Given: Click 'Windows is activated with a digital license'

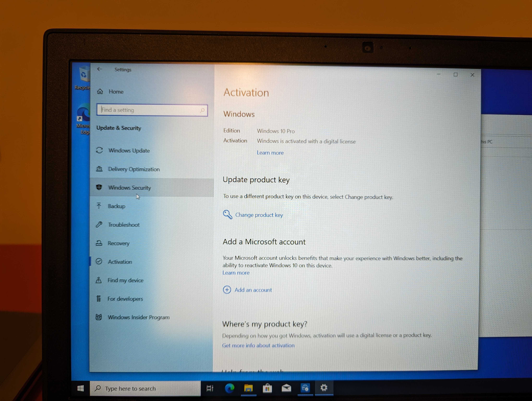Looking at the screenshot, I should click(306, 141).
